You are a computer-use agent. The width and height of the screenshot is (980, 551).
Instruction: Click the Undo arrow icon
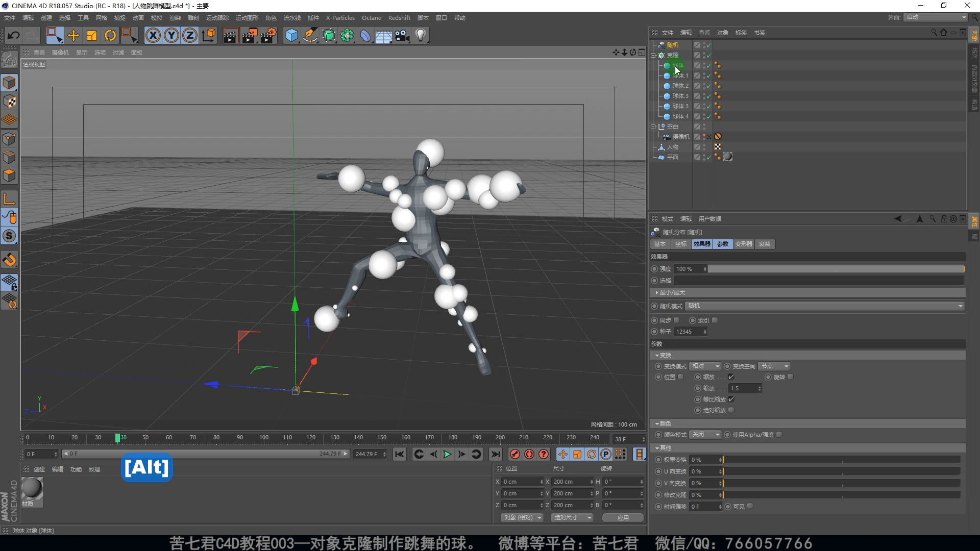click(14, 35)
